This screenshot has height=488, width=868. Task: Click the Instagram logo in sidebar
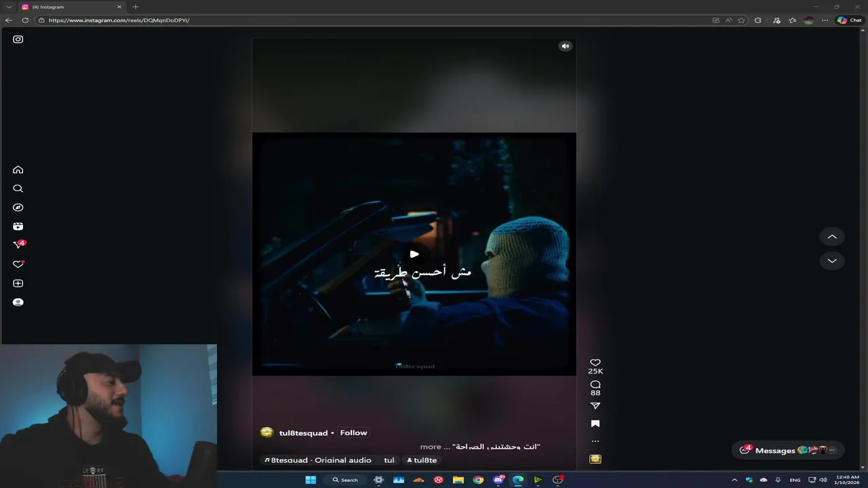(x=18, y=39)
